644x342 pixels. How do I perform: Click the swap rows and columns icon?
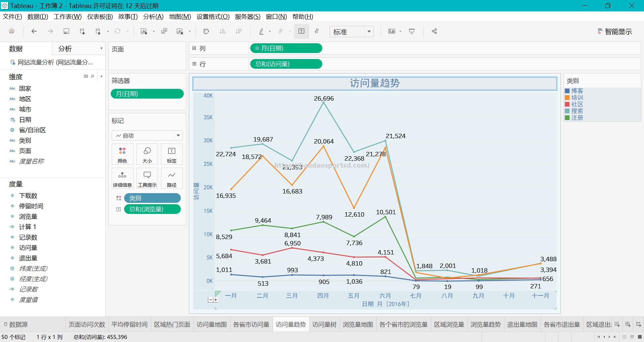(206, 31)
